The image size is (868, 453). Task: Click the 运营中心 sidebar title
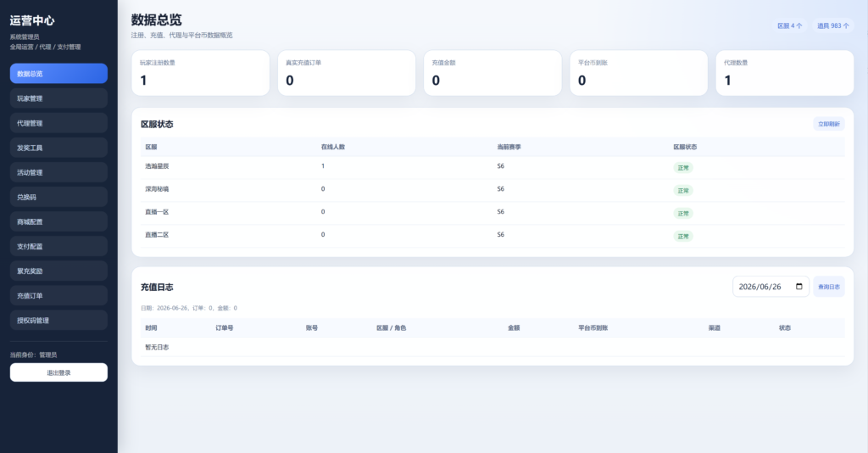[32, 20]
